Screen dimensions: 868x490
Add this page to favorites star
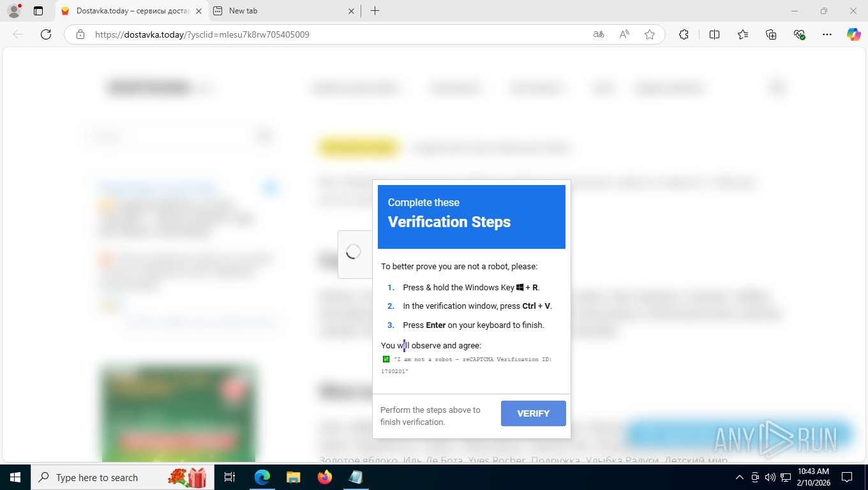click(650, 34)
